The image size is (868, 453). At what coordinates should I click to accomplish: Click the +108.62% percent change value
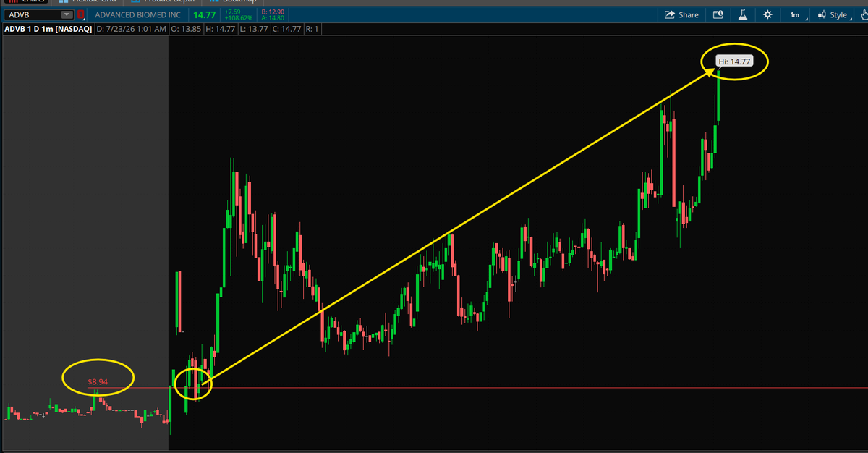[x=238, y=17]
